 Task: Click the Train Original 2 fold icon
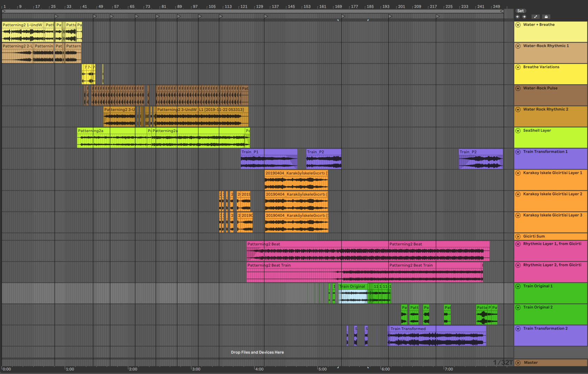(518, 307)
